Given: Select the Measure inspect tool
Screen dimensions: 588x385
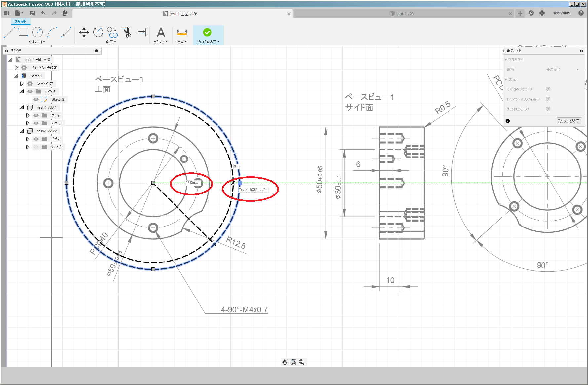Looking at the screenshot, I should (x=182, y=32).
